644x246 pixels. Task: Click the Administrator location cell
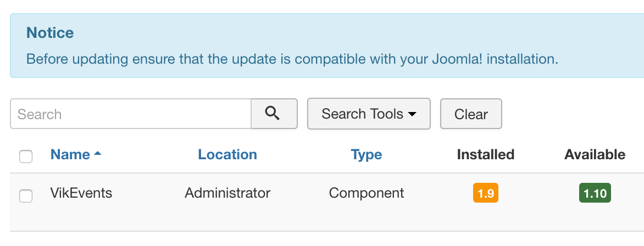click(x=227, y=193)
